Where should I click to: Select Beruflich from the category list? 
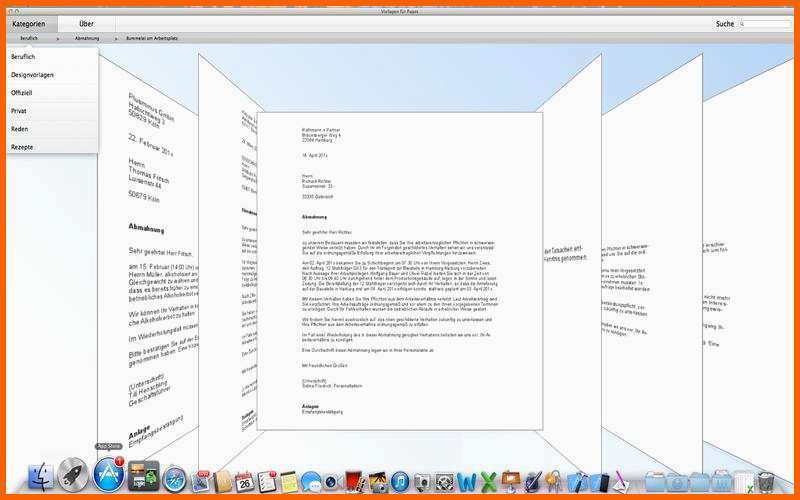pos(23,57)
